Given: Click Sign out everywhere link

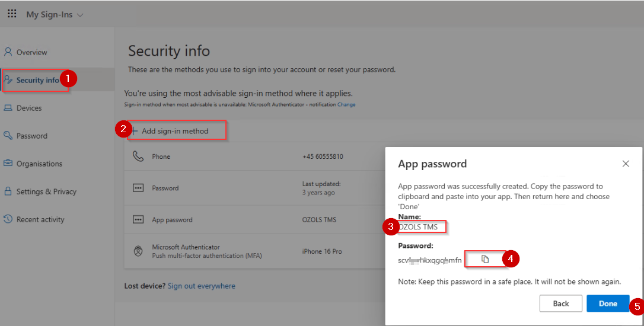Looking at the screenshot, I should click(x=201, y=286).
